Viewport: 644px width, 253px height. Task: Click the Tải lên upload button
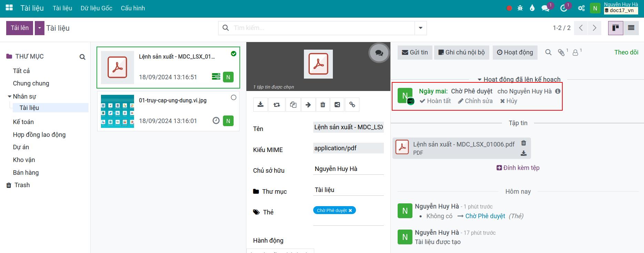click(x=20, y=28)
